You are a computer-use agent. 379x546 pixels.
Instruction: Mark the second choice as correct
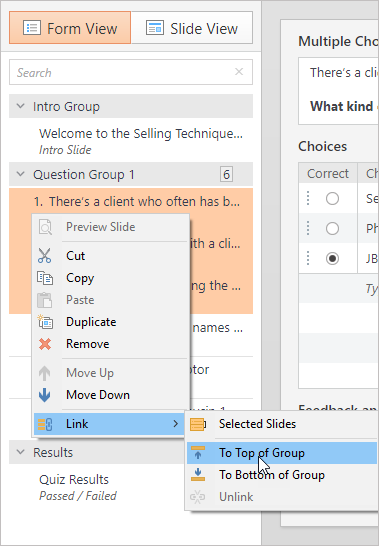click(x=332, y=228)
